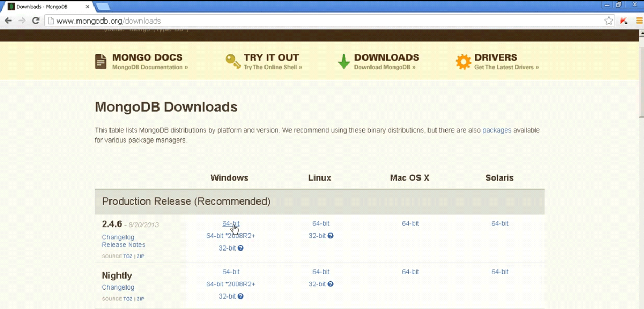Open the Get The Latest Drivers » link
Screen dimensions: 644x309
click(506, 67)
